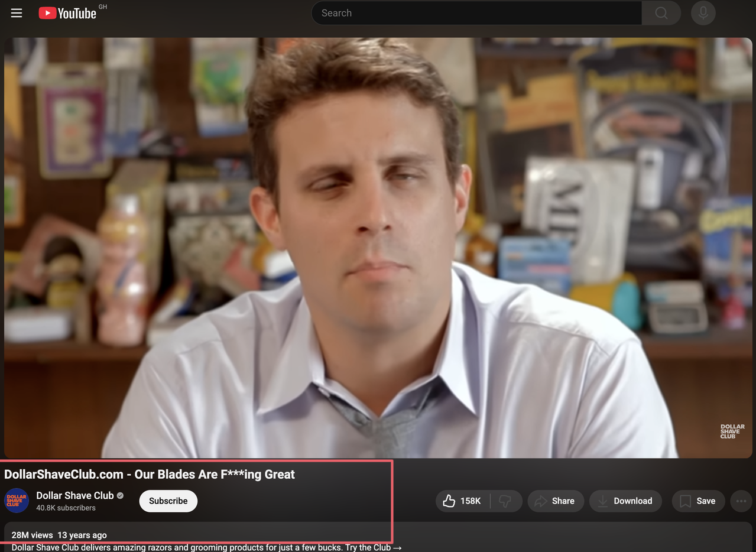
Task: Go to YouTube home via logo
Action: [67, 13]
